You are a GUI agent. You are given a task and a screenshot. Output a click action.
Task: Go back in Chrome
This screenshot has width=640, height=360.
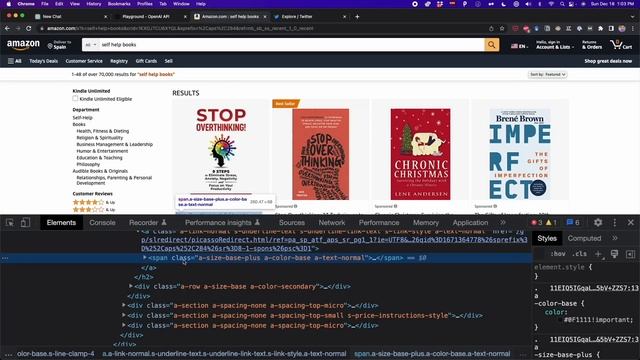point(7,28)
